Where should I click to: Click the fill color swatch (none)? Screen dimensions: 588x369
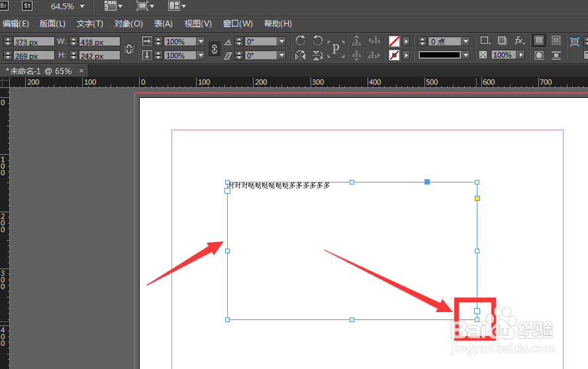394,41
